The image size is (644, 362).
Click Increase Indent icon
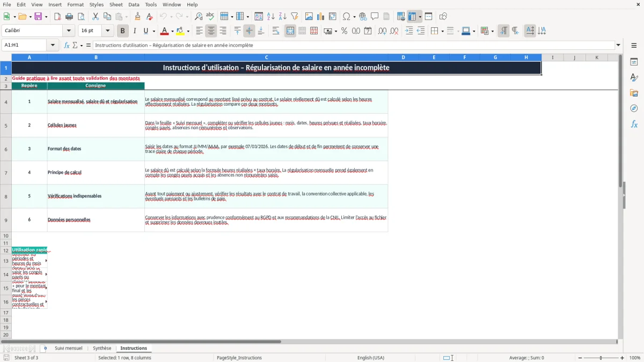tap(409, 31)
